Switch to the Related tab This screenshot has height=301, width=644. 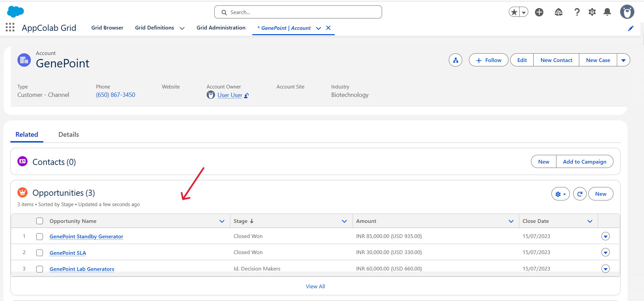[x=27, y=134]
